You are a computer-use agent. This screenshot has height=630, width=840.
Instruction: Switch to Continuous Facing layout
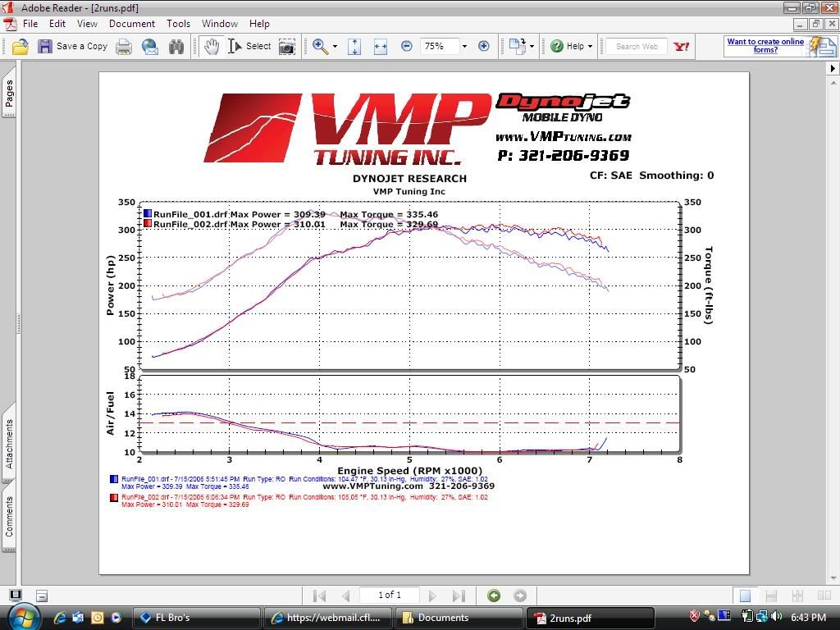(797, 596)
